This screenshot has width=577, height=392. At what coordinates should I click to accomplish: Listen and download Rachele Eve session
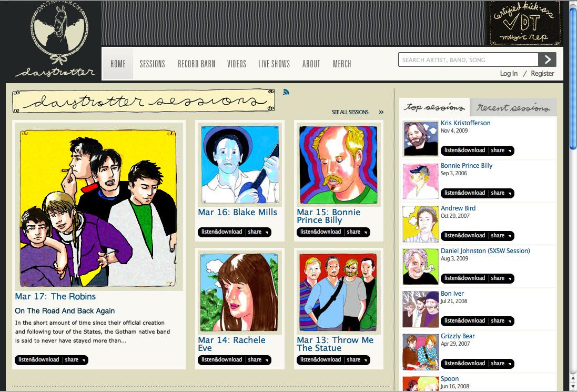click(x=221, y=359)
